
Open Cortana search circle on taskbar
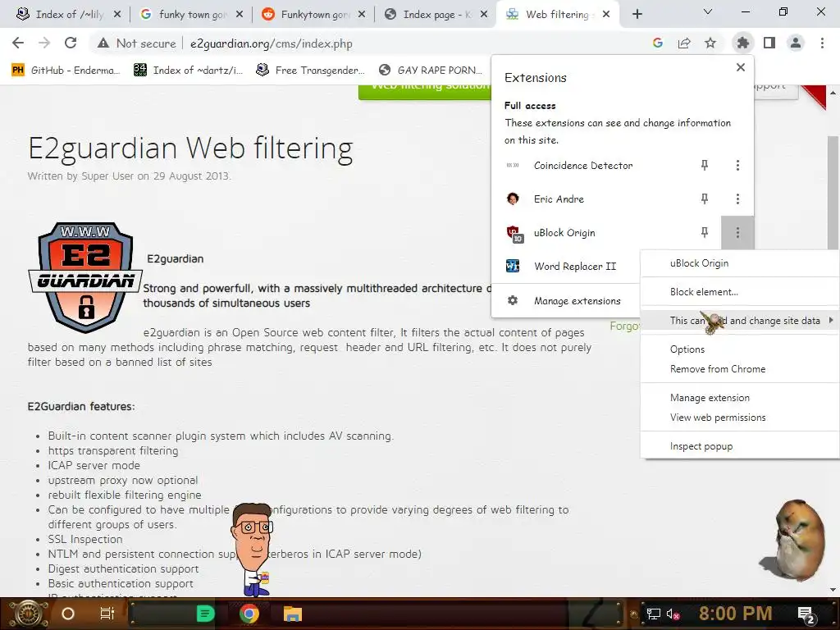pos(68,614)
